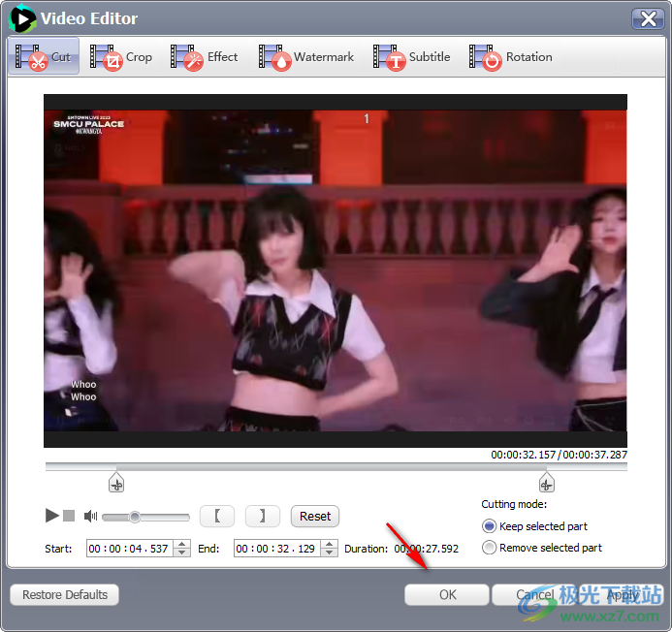Screen dimensions: 672x632
Task: Switch to the Crop tab
Action: pos(120,57)
